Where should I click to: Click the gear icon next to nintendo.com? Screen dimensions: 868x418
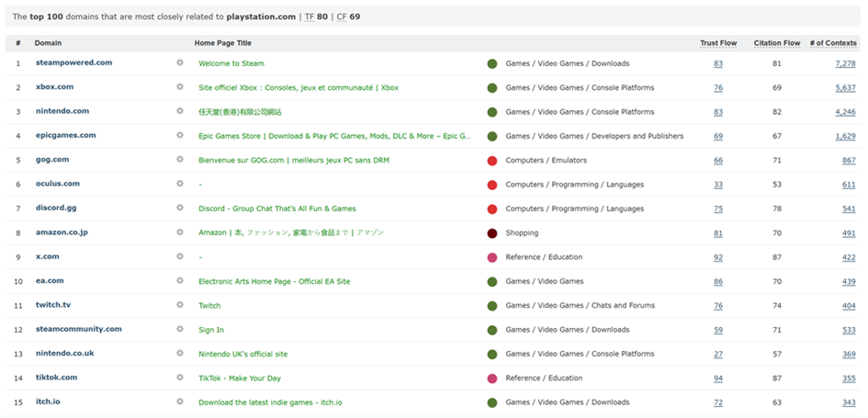tap(180, 111)
